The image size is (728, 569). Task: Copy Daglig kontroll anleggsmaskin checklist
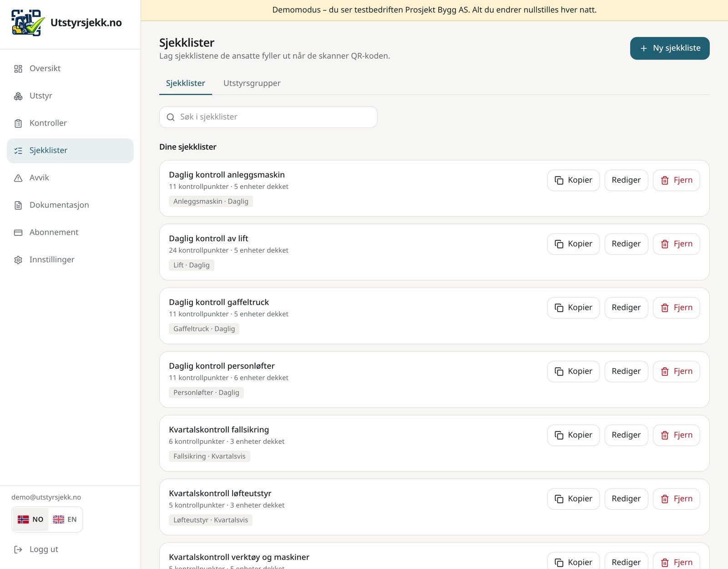573,180
